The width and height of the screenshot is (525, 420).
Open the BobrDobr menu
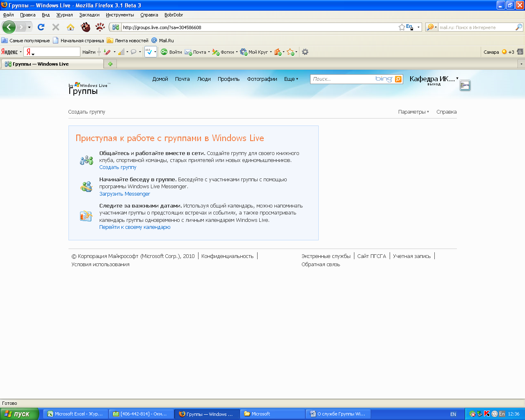(x=173, y=15)
